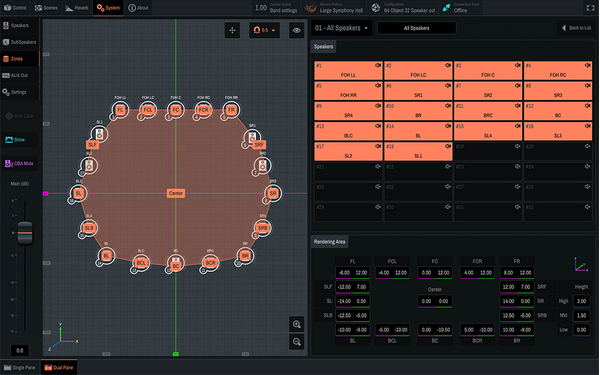The height and width of the screenshot is (375, 600).
Task: Select the #7 SR2 speaker tile
Action: (x=488, y=91)
